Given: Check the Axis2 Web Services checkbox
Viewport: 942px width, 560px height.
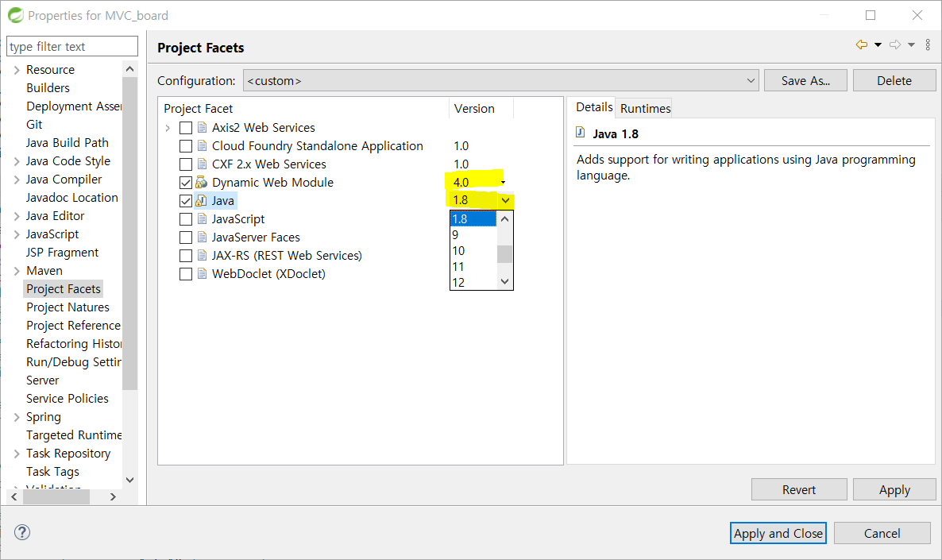Looking at the screenshot, I should [x=186, y=128].
